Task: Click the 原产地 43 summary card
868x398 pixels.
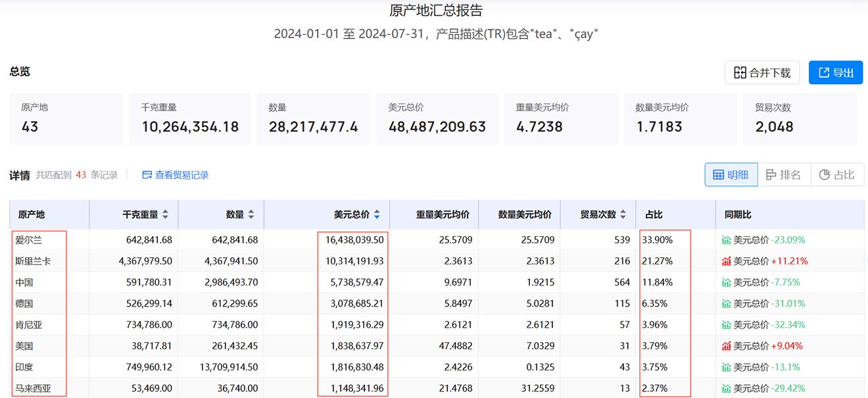Action: click(x=66, y=119)
